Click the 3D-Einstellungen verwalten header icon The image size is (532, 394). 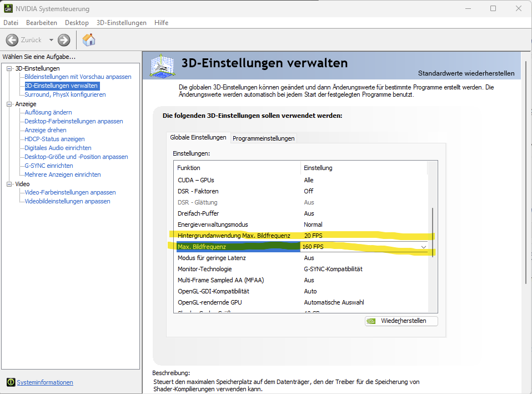click(x=163, y=65)
